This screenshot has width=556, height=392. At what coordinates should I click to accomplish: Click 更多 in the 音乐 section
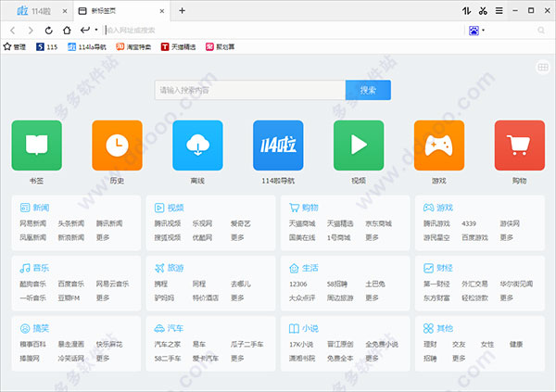[x=103, y=297]
